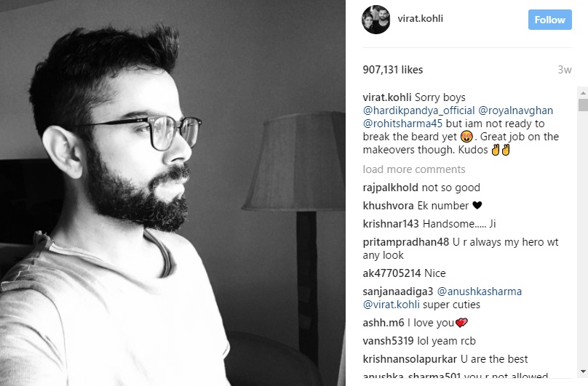Click the virat.kohli profile picture avatar
The width and height of the screenshot is (588, 386).
click(x=376, y=20)
